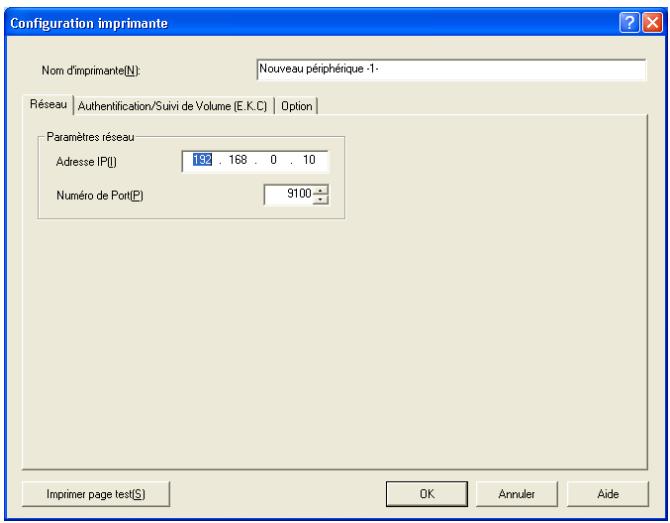Screen dimensions: 670x523
Task: Click the Paramètres réseau group title
Action: click(x=90, y=137)
